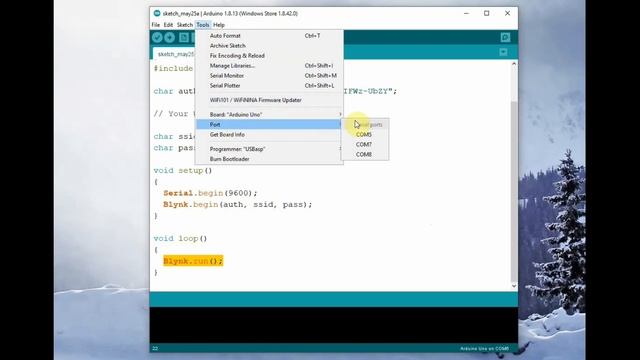Screen dimensions: 640x360
Task: Click line number 22 in status bar
Action: [x=155, y=349]
